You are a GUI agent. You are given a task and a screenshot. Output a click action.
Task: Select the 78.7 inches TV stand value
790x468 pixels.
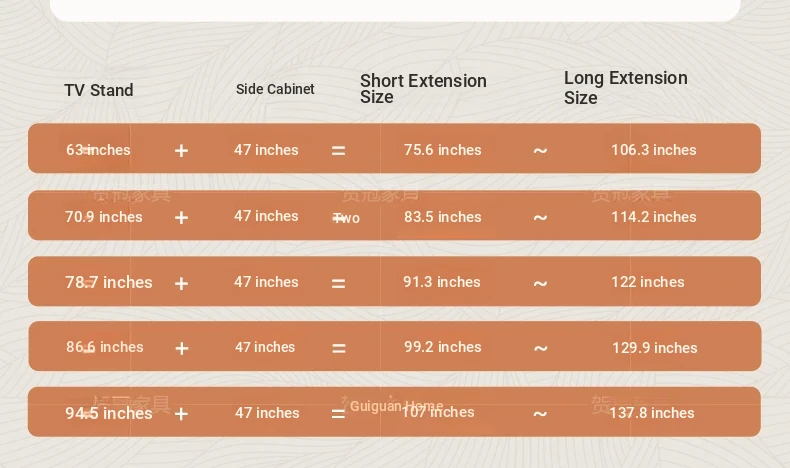pos(109,282)
